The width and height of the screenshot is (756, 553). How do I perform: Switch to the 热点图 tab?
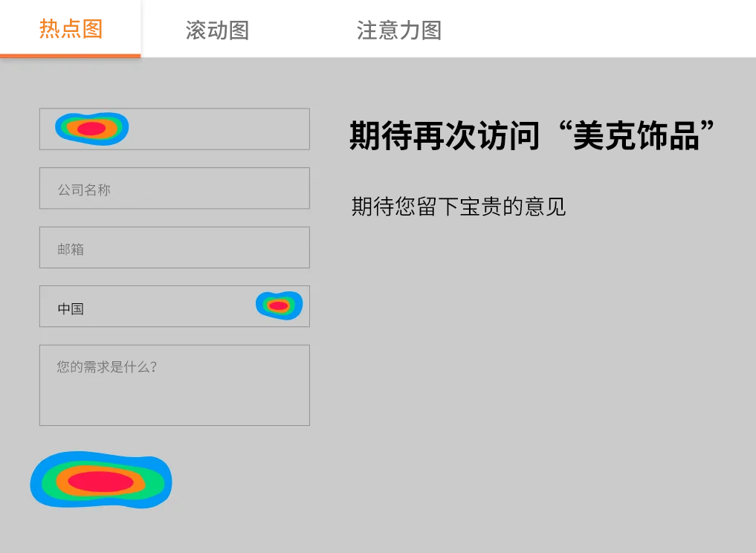tap(71, 30)
